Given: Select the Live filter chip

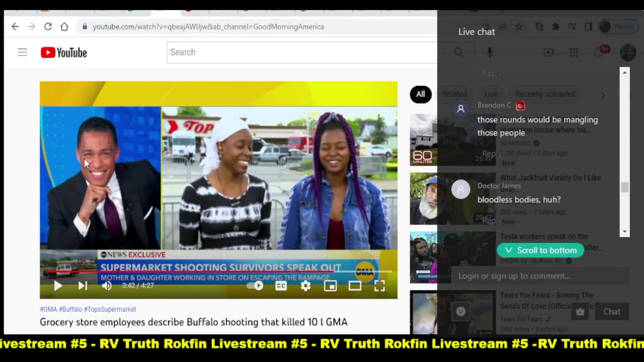Looking at the screenshot, I should (491, 94).
